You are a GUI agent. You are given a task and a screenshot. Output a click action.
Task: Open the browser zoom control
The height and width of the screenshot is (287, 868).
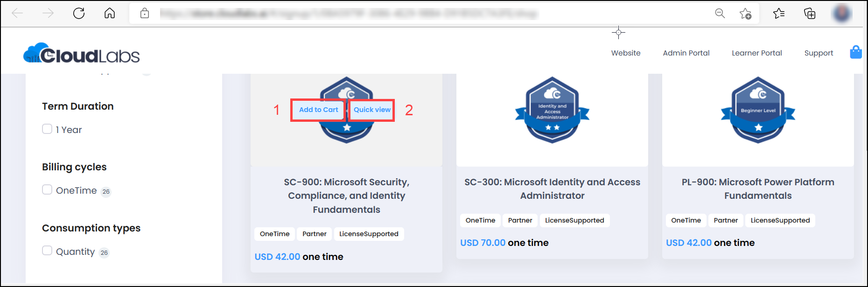coord(720,14)
